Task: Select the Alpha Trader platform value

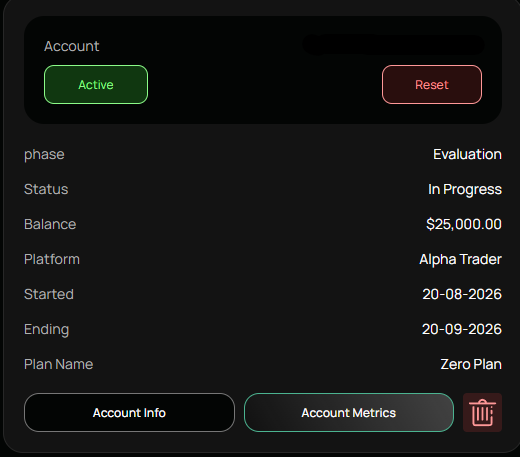Action: (460, 259)
